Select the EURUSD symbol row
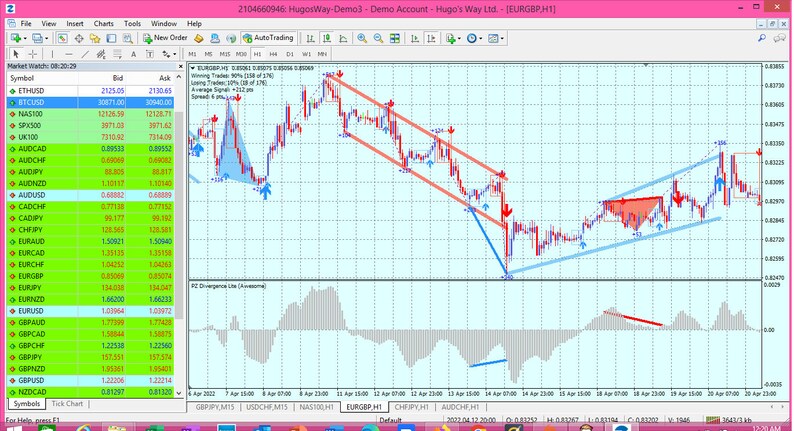794x431 pixels. click(90, 311)
